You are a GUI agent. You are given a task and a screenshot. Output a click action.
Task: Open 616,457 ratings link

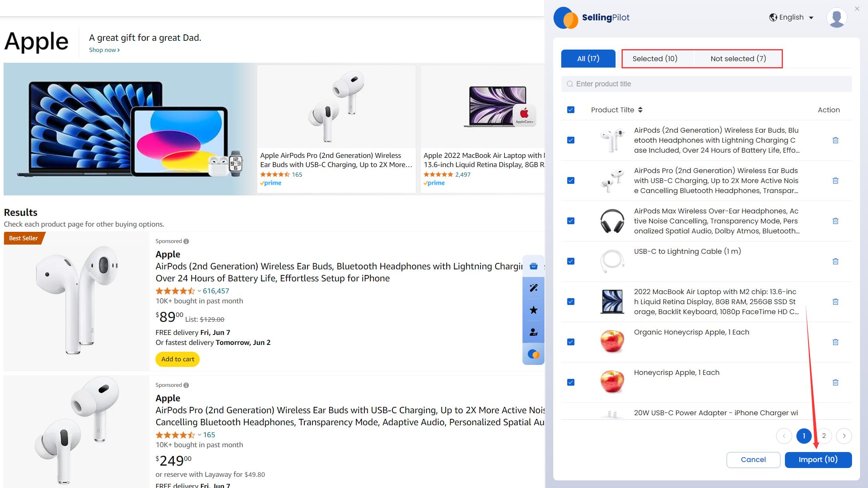coord(216,291)
